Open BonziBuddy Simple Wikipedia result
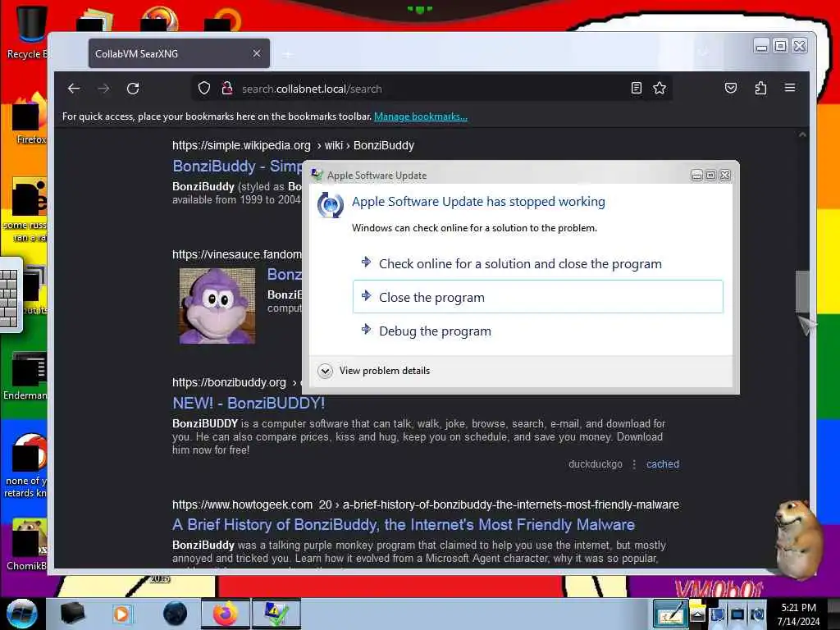 pos(237,166)
